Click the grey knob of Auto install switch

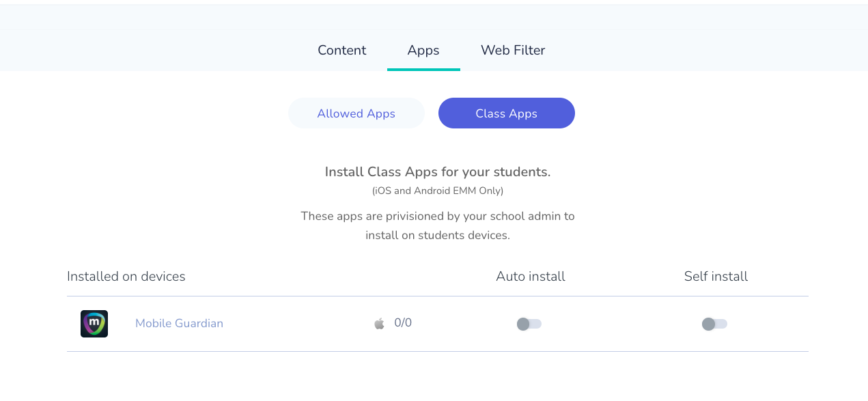click(523, 324)
